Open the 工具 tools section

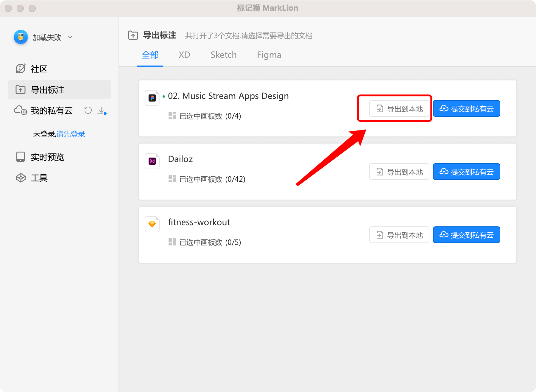(x=39, y=178)
